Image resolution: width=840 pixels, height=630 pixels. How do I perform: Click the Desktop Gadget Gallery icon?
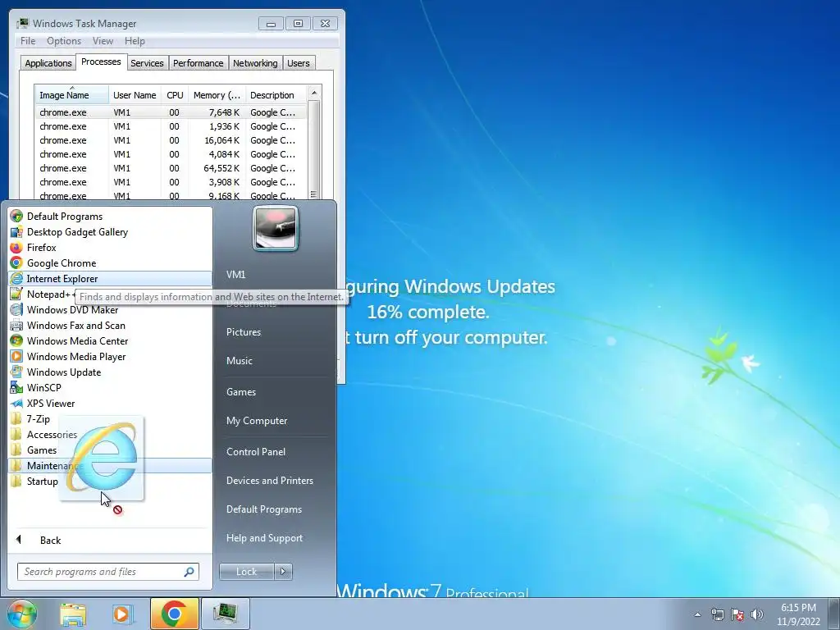click(x=16, y=232)
